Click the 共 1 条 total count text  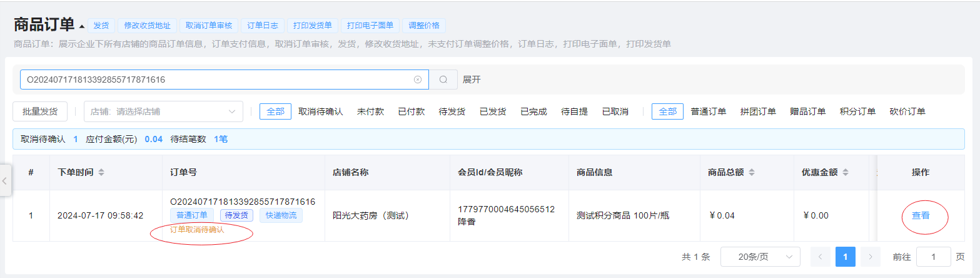click(696, 257)
